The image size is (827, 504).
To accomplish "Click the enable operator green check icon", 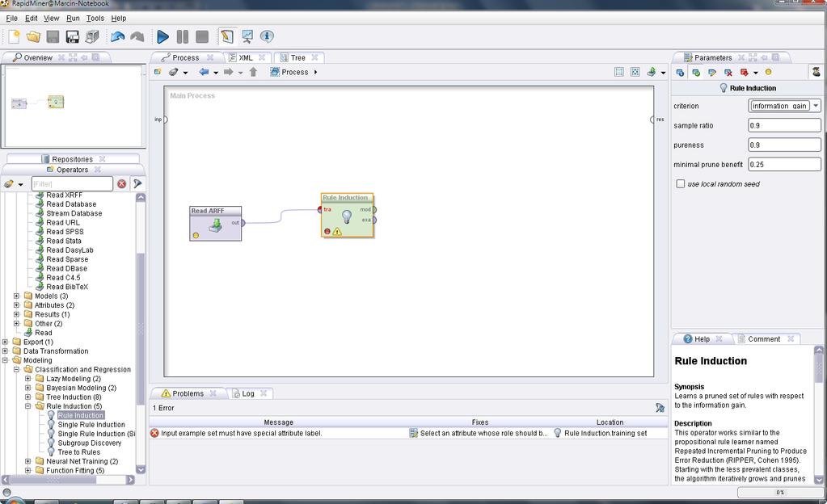I will pos(696,73).
